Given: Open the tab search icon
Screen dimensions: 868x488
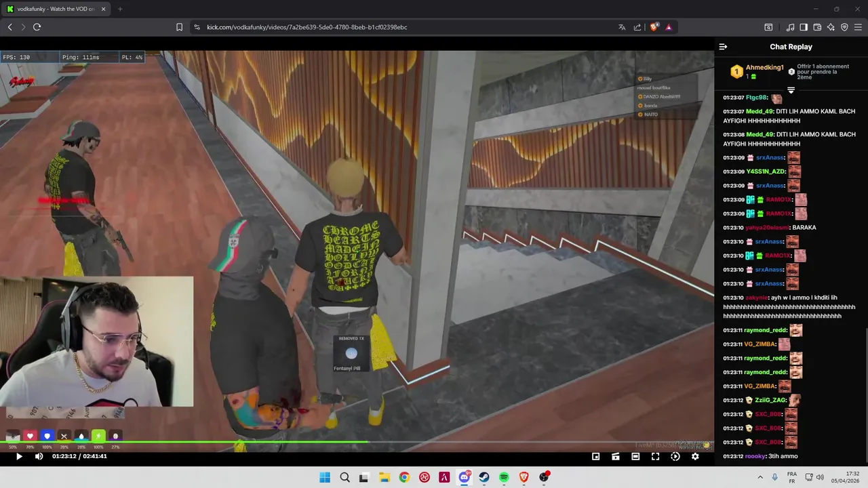Looking at the screenshot, I should 768,27.
